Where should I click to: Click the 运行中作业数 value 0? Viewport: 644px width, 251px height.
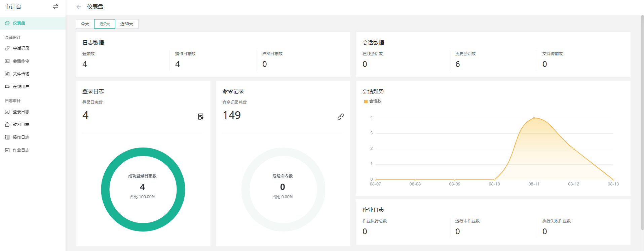click(x=458, y=232)
